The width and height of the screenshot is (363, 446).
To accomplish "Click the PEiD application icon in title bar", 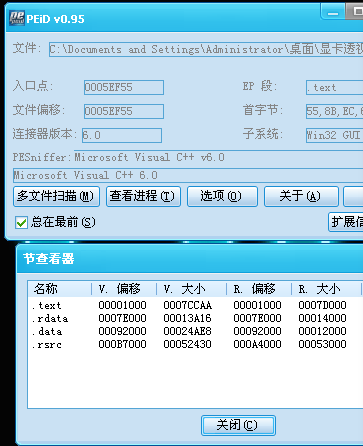I will [17, 18].
